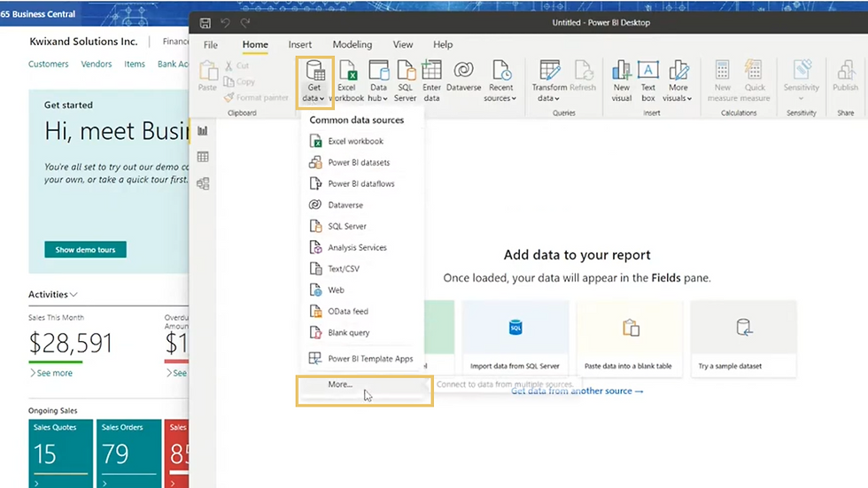
Task: Click the Redo arrow in title bar
Action: 245,23
